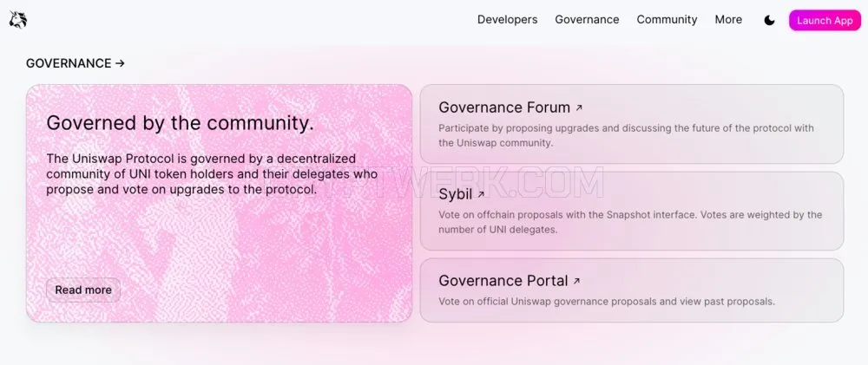Click the Governance Forum description text
The width and height of the screenshot is (868, 365).
pyautogui.click(x=626, y=135)
